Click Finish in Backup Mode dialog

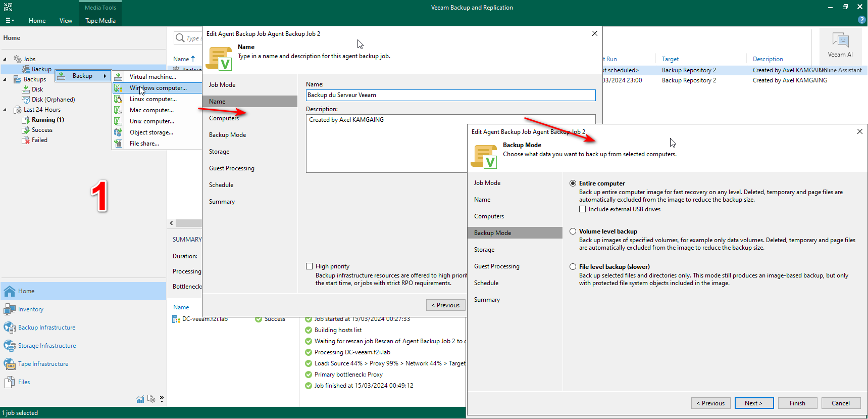click(x=797, y=403)
